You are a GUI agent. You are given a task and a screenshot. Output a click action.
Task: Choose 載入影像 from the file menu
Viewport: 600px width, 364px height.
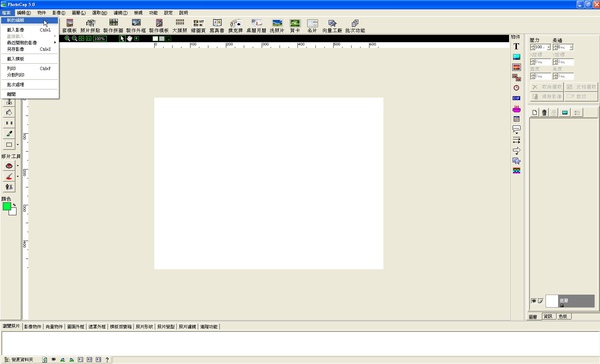pyautogui.click(x=30, y=30)
